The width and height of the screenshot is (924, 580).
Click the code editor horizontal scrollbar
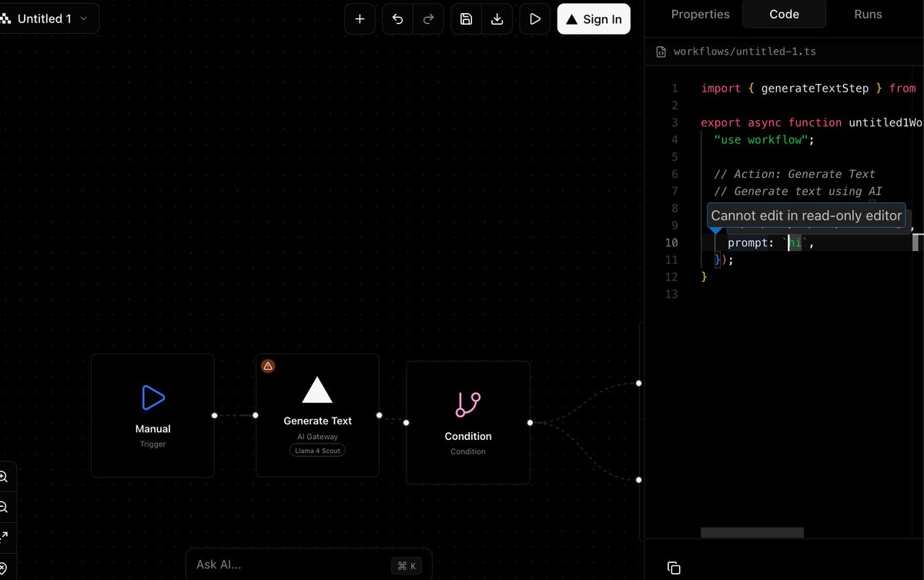pos(752,532)
